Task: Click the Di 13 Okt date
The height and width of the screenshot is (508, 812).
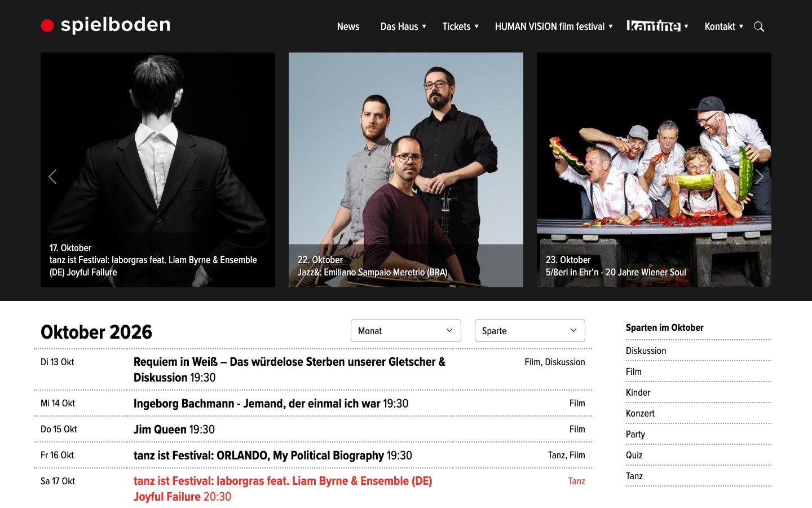Action: pos(57,362)
